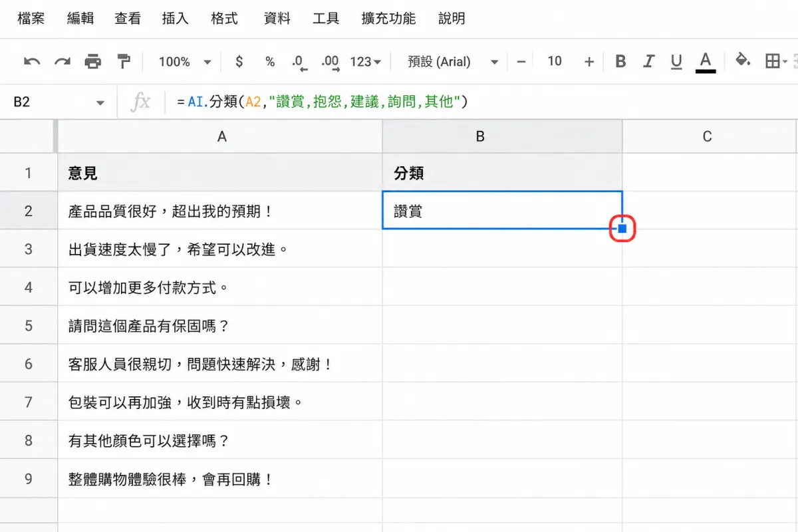Click cell with 請問這個產品有保固嗎？
Viewport: 798px width, 532px height.
221,326
